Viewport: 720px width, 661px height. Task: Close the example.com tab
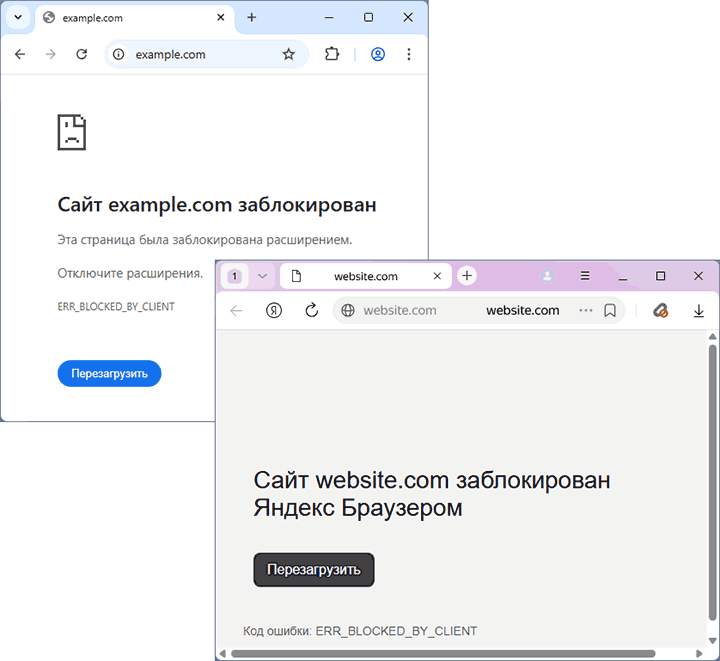[x=220, y=17]
